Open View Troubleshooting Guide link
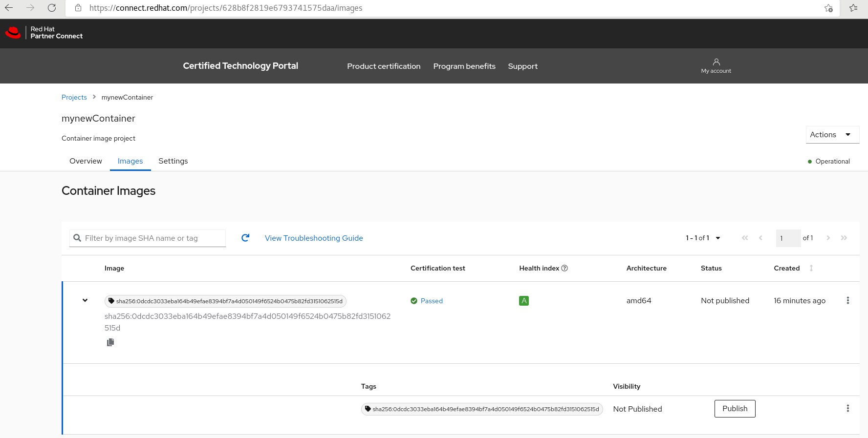 tap(314, 238)
